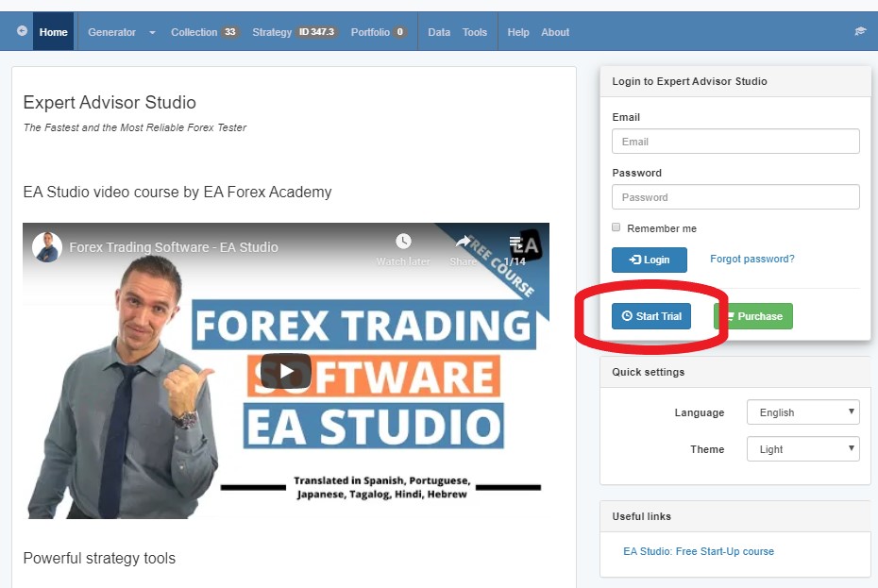Click the Login button
This screenshot has width=878, height=588.
tap(649, 260)
